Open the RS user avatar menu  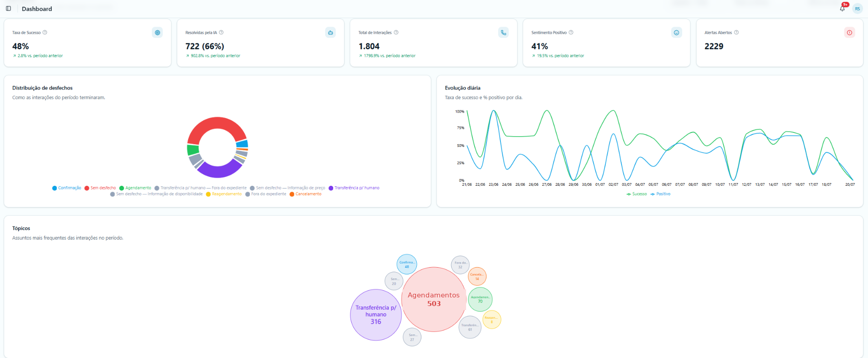click(x=857, y=9)
